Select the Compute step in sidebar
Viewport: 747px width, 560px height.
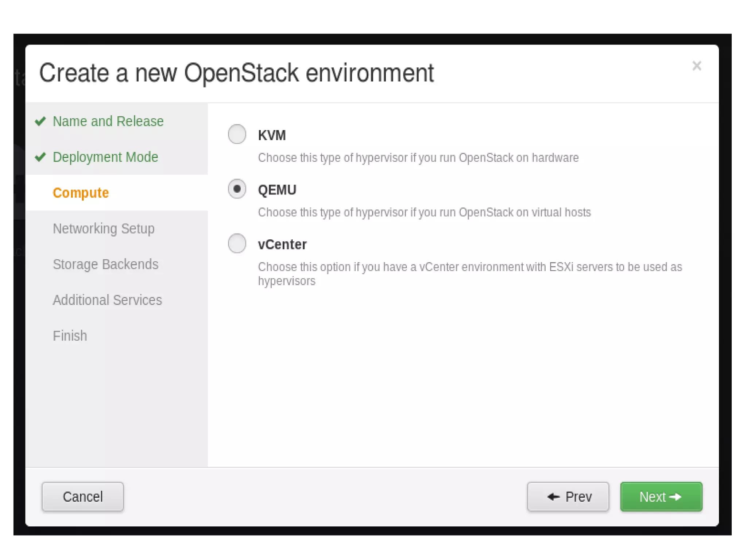coord(81,193)
